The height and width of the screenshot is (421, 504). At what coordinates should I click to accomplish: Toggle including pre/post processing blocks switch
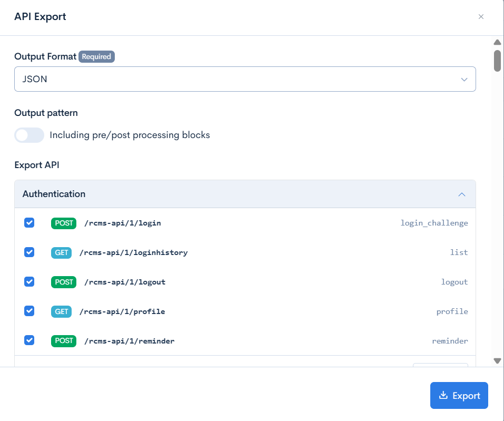point(29,135)
